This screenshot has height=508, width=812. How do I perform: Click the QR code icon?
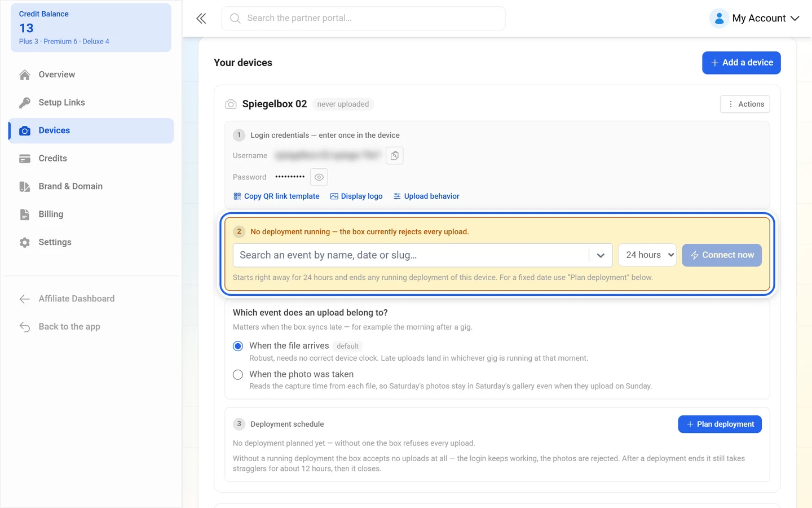[237, 196]
